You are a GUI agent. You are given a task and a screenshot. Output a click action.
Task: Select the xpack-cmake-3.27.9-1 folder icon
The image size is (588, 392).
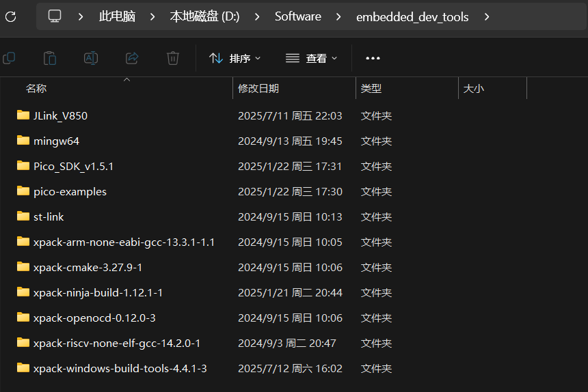pos(23,266)
